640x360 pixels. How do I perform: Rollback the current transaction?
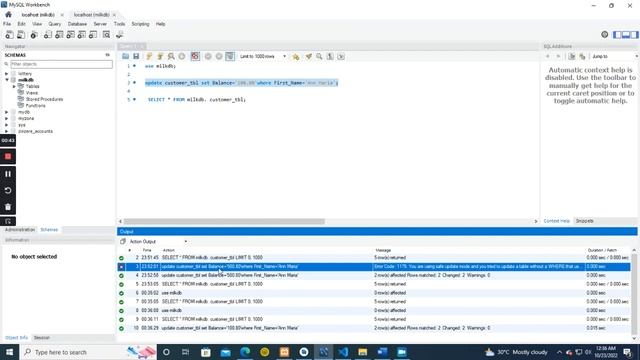tap(219, 56)
